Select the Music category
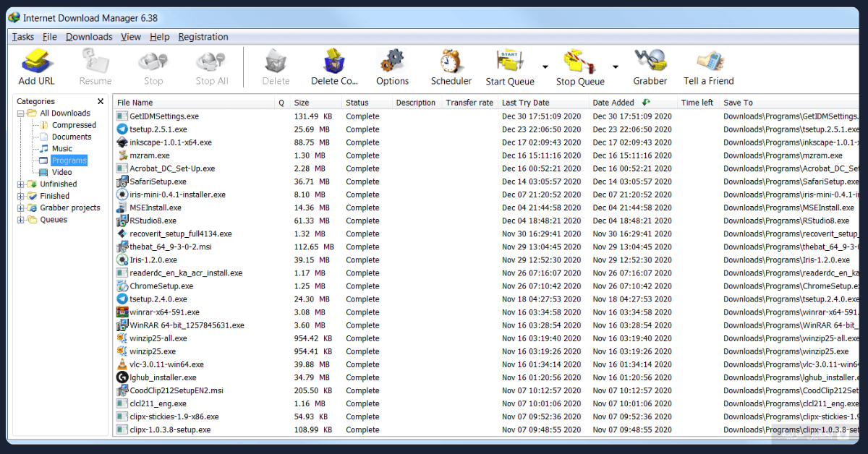This screenshot has width=868, height=454. (x=62, y=148)
